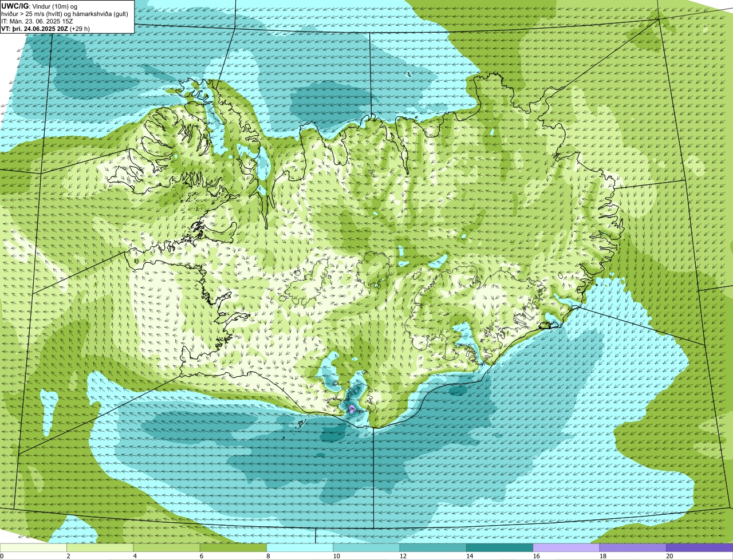Pick the dark violet above-20 m/s legend swatch
This screenshot has width=733, height=560.
[699, 547]
